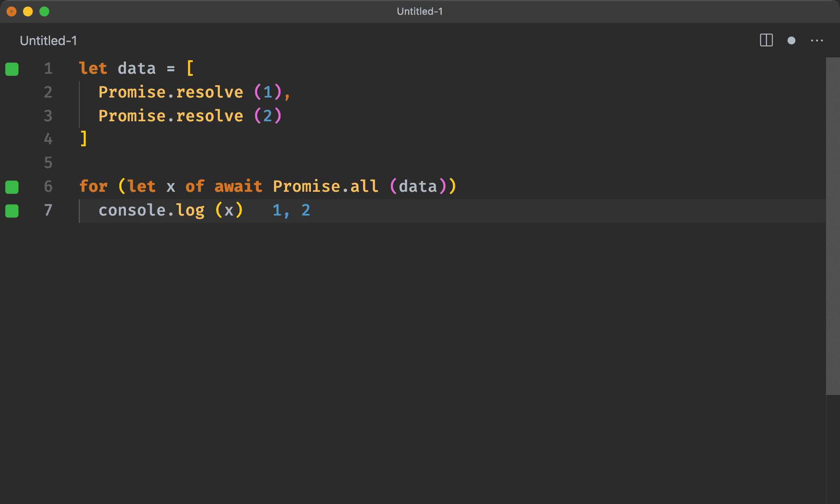Click 'console' on line 7

(x=132, y=210)
